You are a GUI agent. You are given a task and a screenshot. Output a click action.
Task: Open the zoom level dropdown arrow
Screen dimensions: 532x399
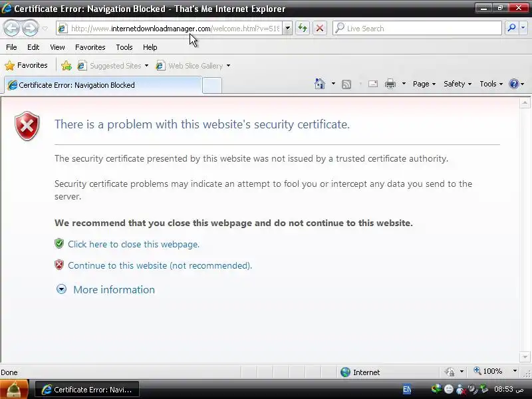515,371
